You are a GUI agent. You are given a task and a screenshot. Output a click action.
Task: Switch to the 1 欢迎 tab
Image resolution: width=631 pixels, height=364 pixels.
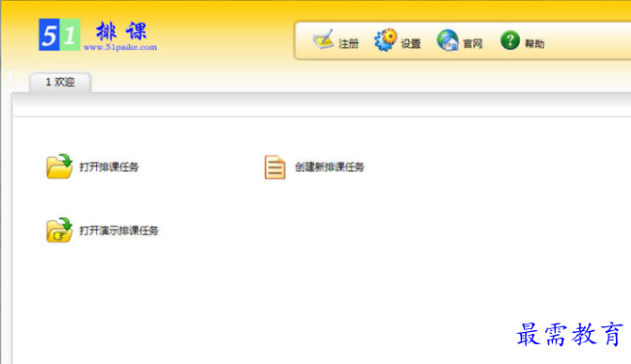[60, 83]
